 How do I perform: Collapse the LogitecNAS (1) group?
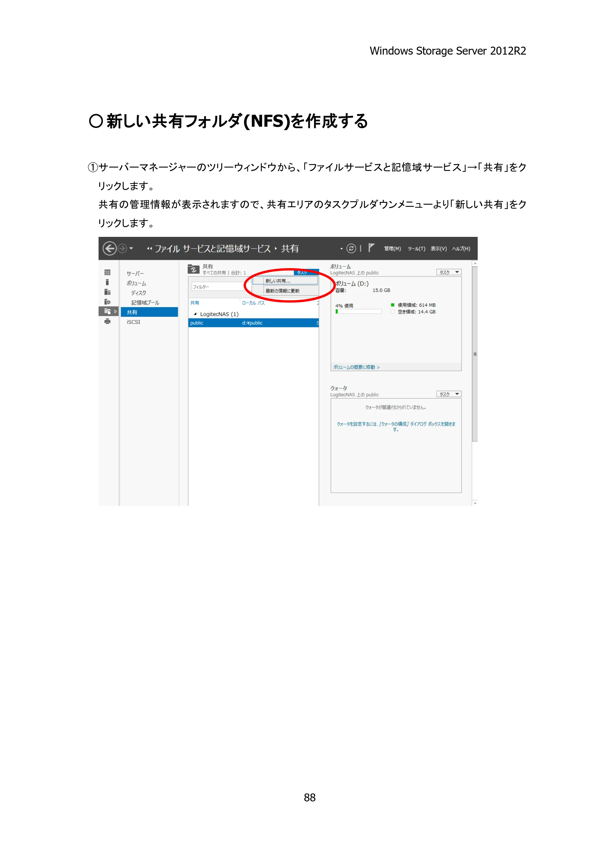195,314
